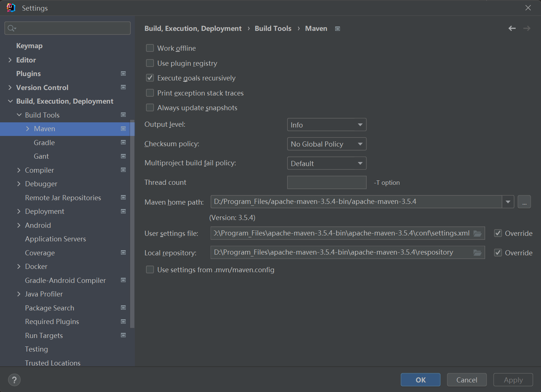
Task: Browse folder for User settings file
Action: click(477, 233)
